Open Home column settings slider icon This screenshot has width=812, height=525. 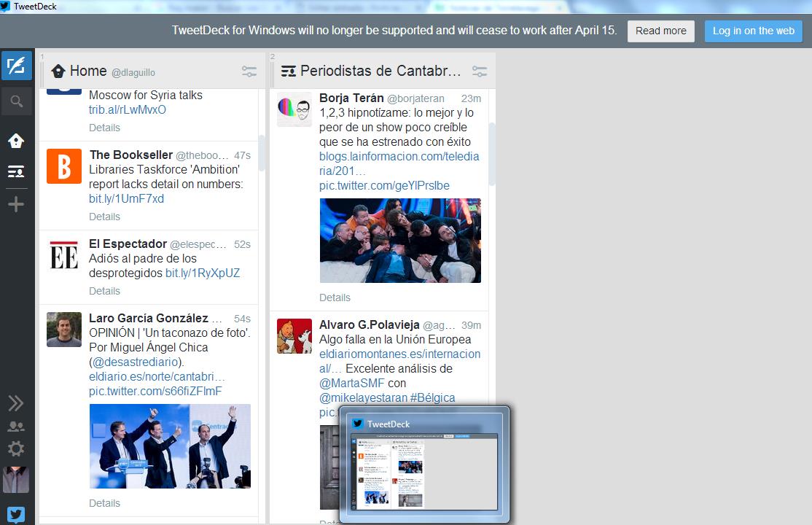pyautogui.click(x=249, y=71)
